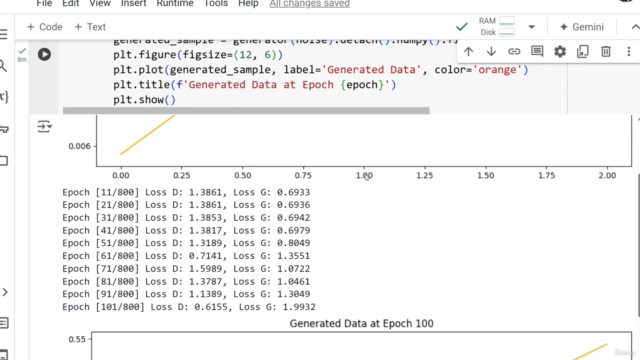Viewport: 640px width, 360px height.
Task: Click the horizontal scrollbar of the code cell
Action: pos(246,111)
